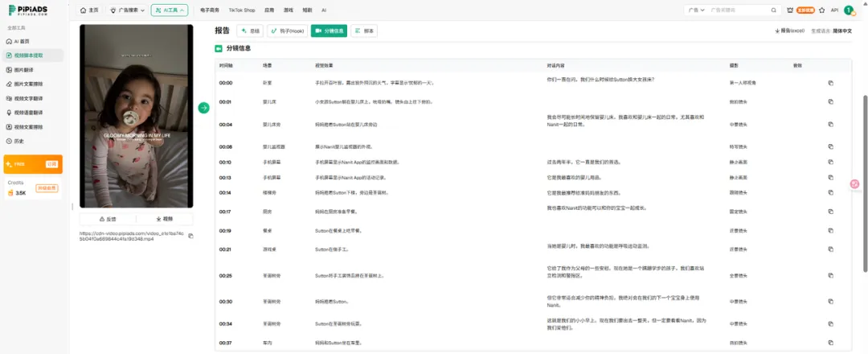Download the report as excel
The height and width of the screenshot is (354, 868).
coord(789,31)
